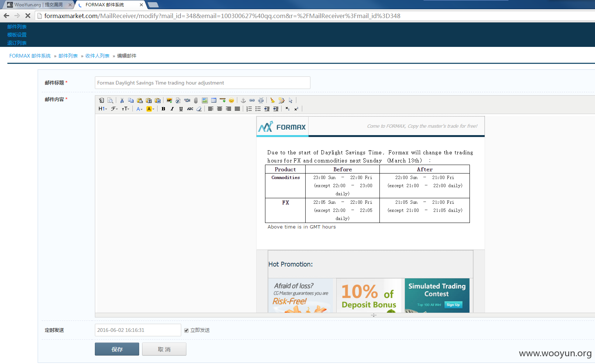Viewport: 595px width, 364px height.
Task: Toggle italic formatting
Action: click(x=172, y=109)
